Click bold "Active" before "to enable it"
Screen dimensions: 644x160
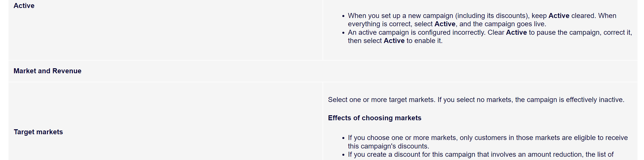click(x=394, y=41)
